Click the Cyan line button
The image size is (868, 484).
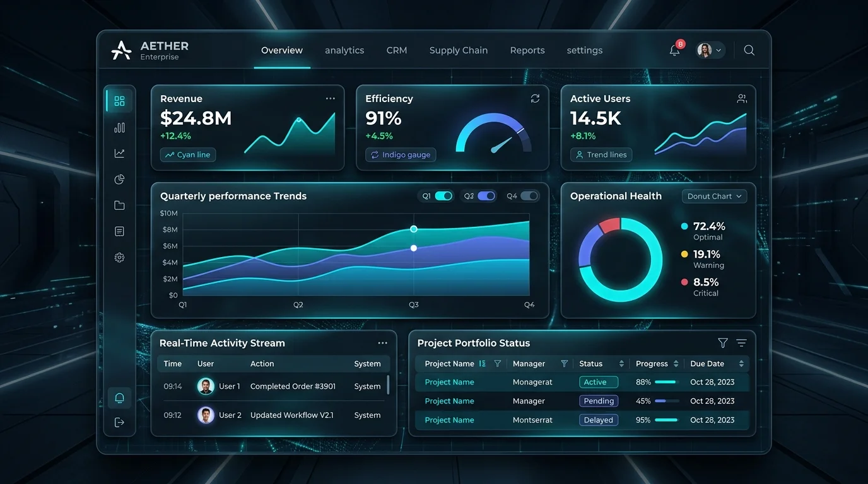[188, 155]
